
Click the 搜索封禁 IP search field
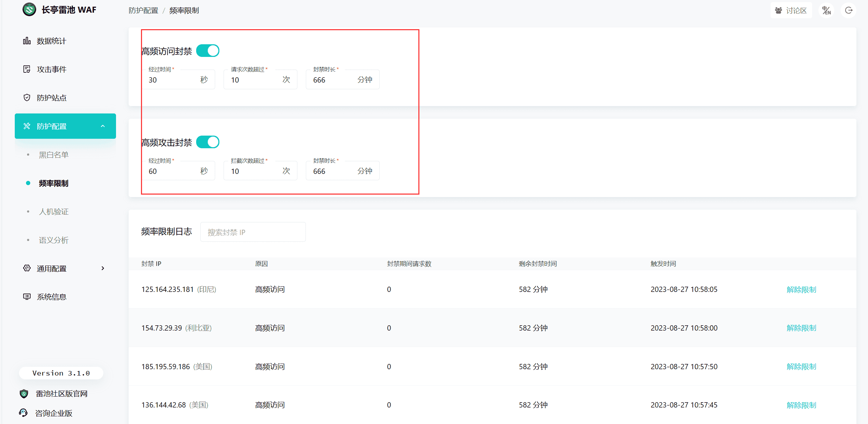pos(253,232)
